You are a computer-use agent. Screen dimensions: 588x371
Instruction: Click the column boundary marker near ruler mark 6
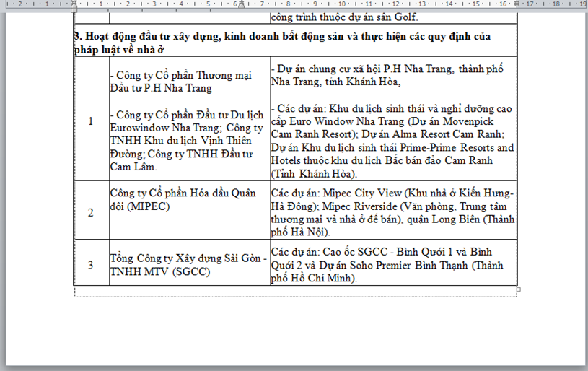pyautogui.click(x=242, y=4)
